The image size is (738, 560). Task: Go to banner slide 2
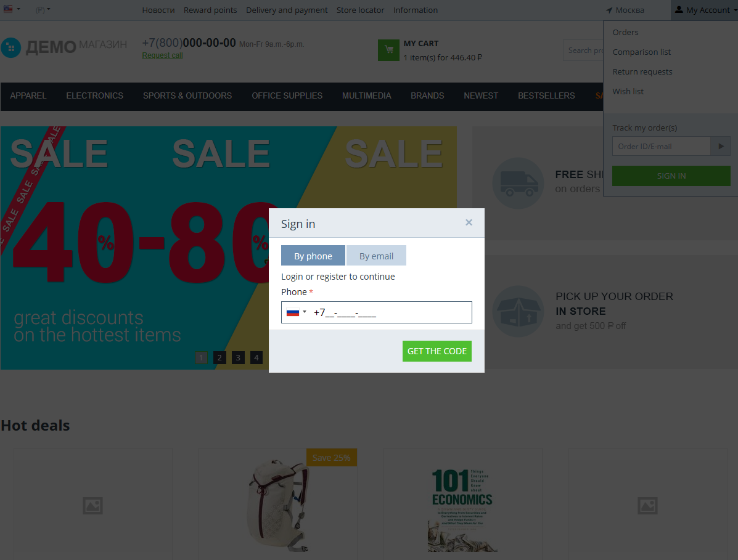[219, 358]
